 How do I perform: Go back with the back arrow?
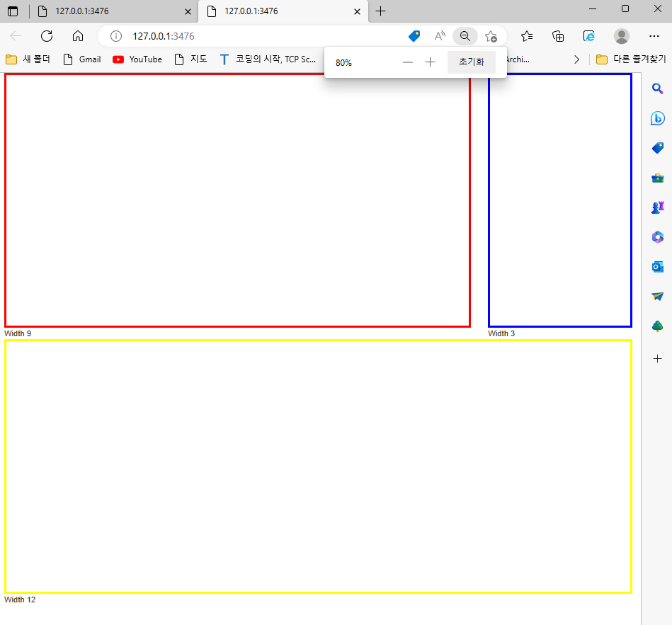click(16, 36)
